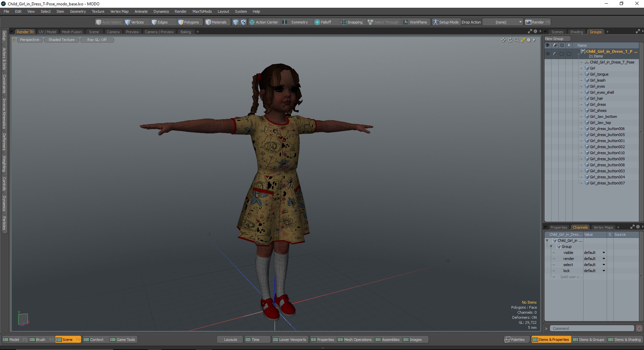The width and height of the screenshot is (644, 350).
Task: Click the Lower Viewports button
Action: [289, 340]
